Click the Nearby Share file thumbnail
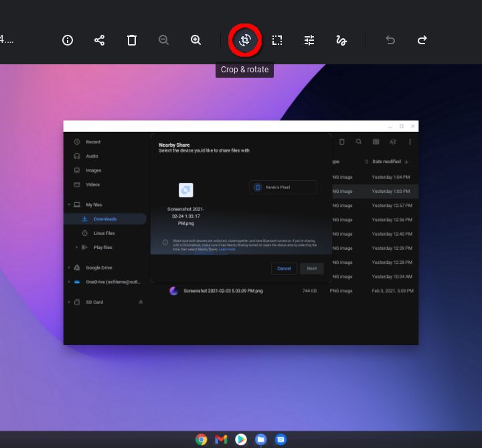Image resolution: width=482 pixels, height=448 pixels. click(x=186, y=190)
